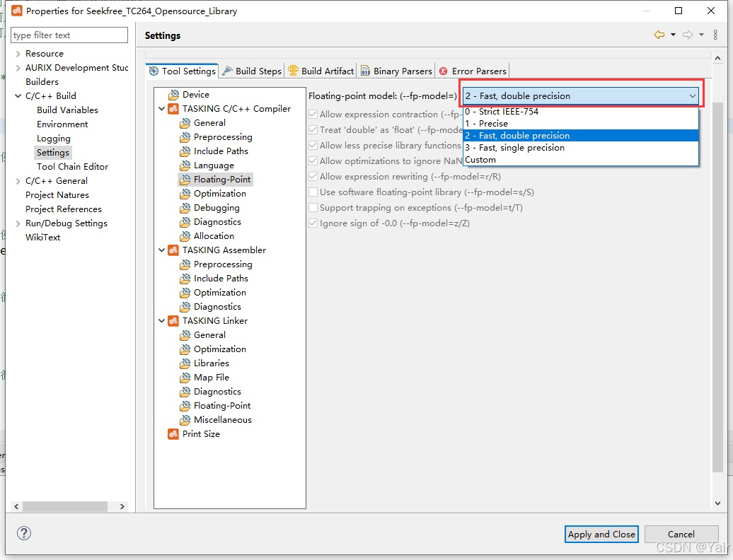Select Project References in sidebar
733x560 pixels.
pyautogui.click(x=64, y=209)
